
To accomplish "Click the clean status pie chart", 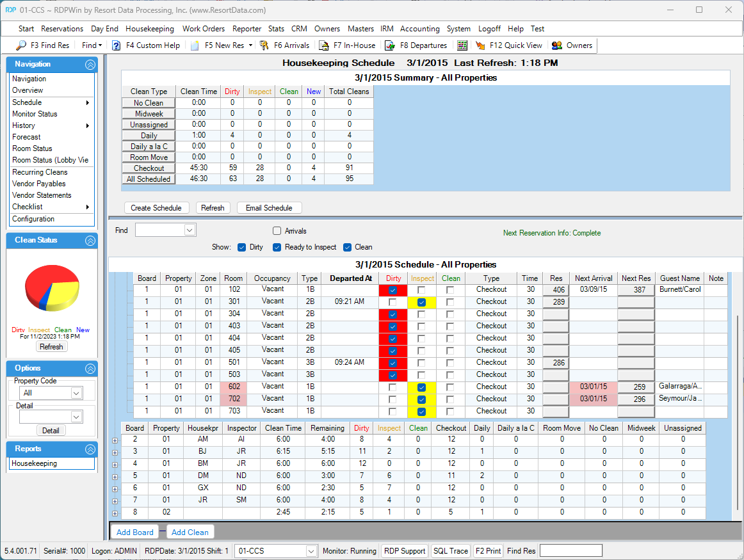I will pyautogui.click(x=53, y=288).
